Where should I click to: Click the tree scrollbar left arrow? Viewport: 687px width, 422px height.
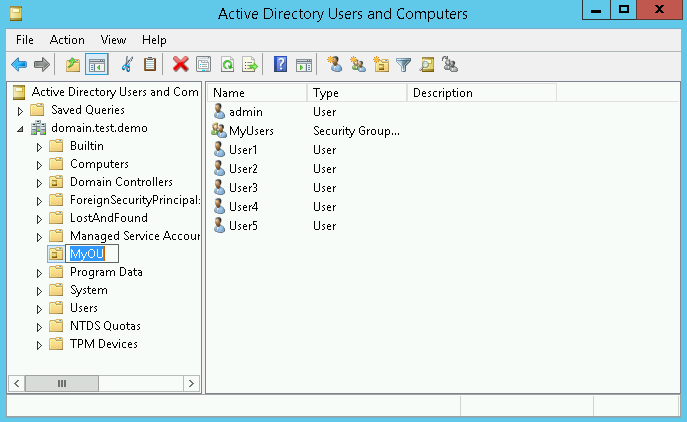point(17,383)
